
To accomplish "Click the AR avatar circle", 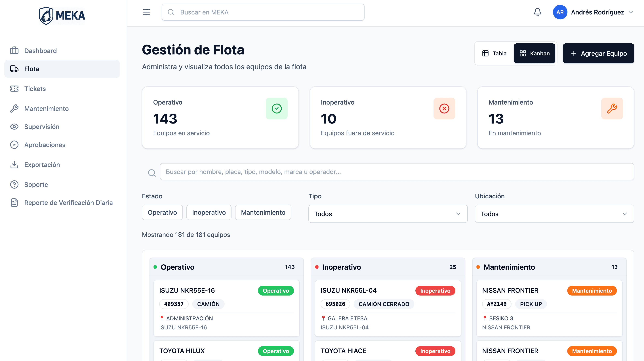I will click(x=560, y=12).
